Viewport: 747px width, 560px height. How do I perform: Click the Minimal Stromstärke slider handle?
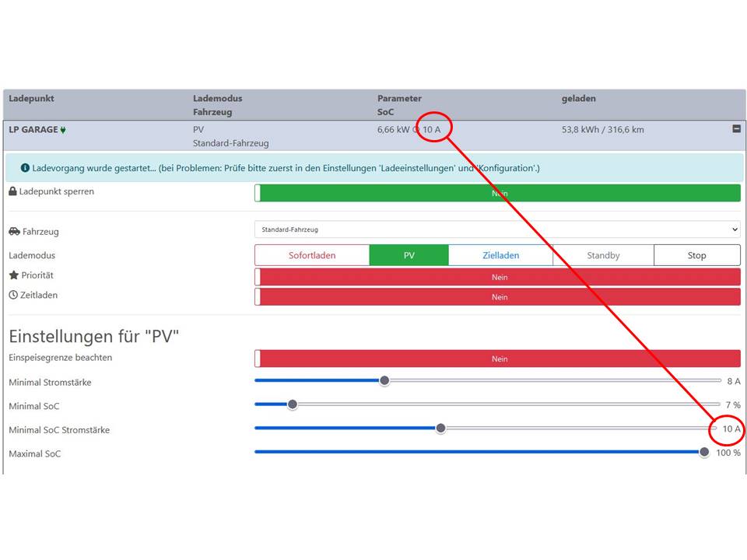(384, 380)
